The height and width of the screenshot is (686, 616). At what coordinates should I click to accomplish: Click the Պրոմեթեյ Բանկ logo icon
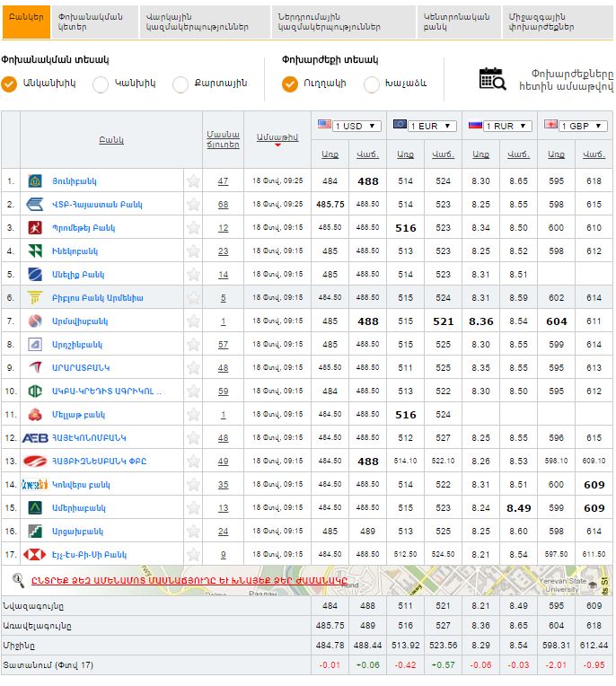(34, 228)
